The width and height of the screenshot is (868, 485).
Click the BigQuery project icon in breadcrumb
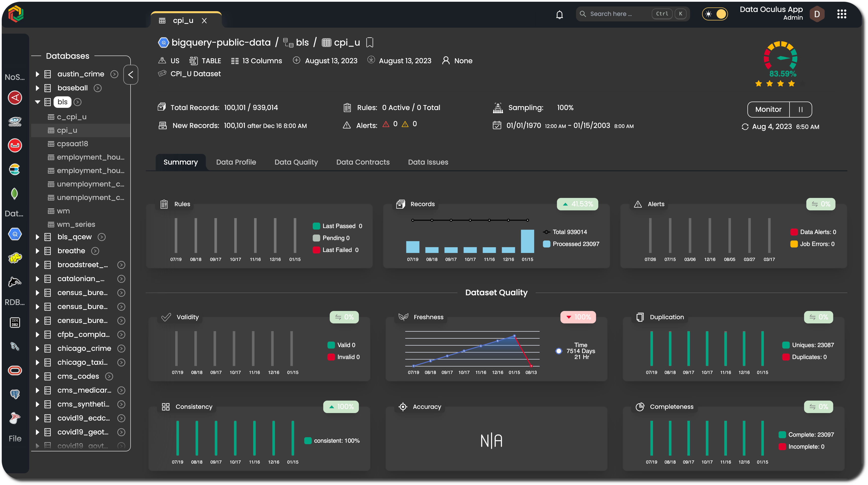(x=163, y=42)
